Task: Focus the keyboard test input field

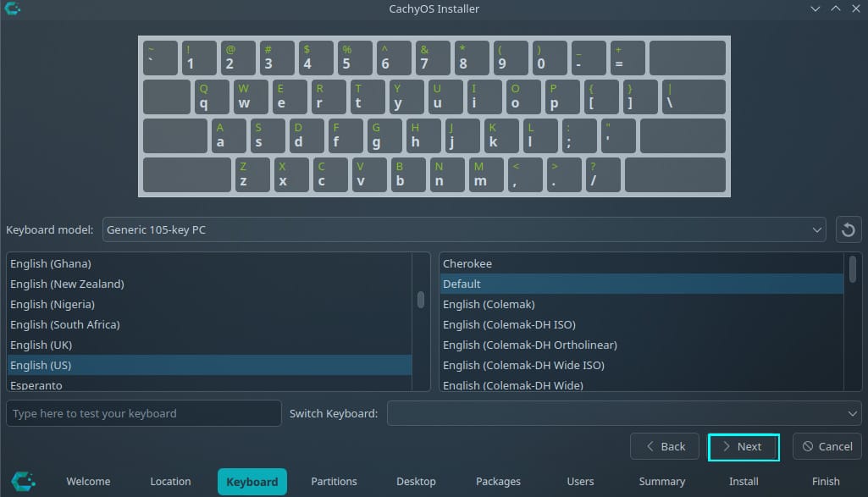Action: [144, 413]
